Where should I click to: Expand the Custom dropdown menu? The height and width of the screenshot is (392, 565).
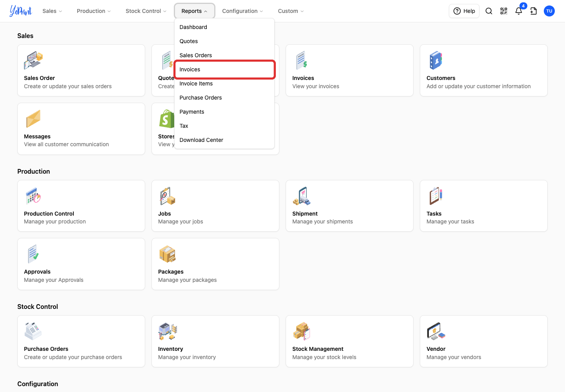coord(291,11)
